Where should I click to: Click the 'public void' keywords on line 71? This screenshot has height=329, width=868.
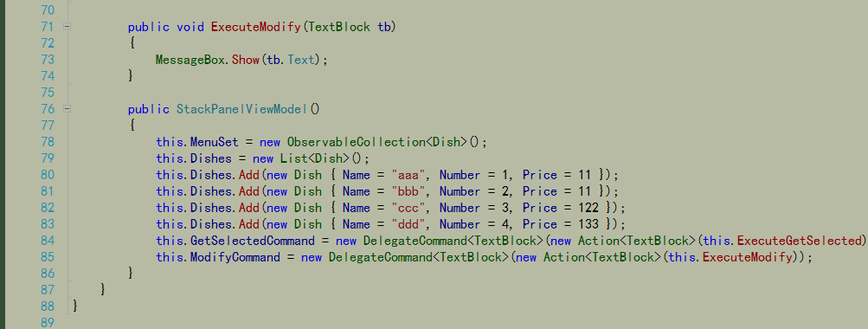tap(165, 27)
